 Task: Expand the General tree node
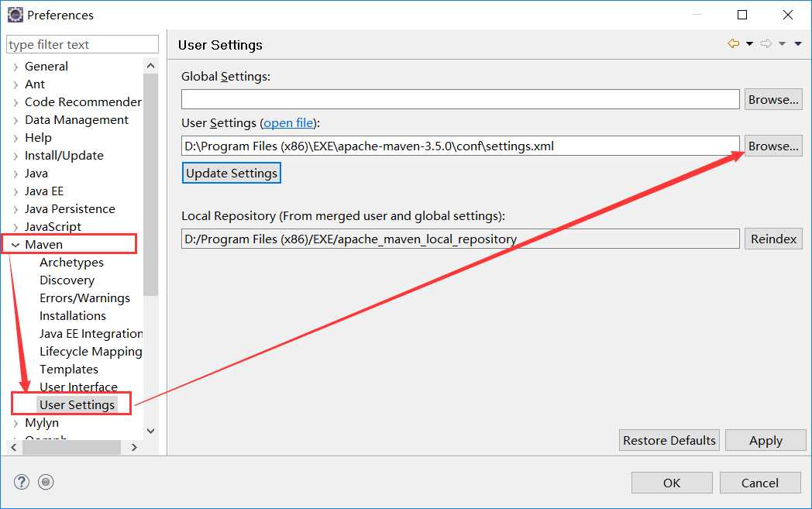click(x=15, y=67)
